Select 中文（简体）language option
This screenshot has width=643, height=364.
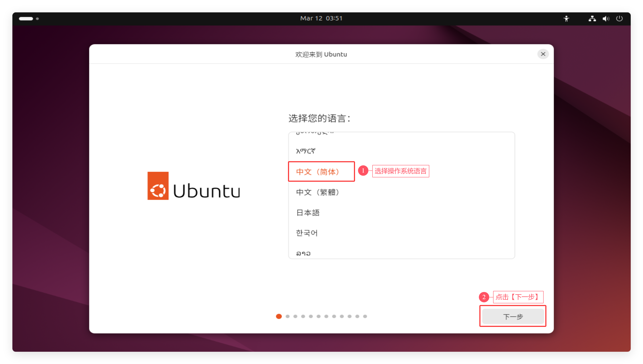point(318,172)
